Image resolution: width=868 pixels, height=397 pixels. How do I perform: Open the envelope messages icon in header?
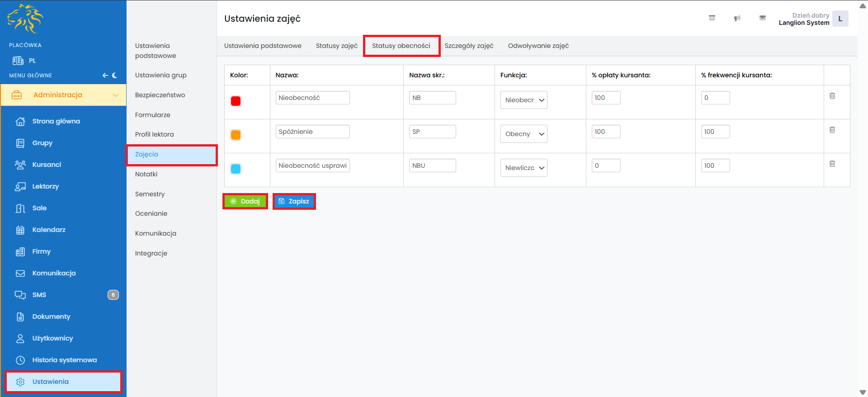pos(762,18)
